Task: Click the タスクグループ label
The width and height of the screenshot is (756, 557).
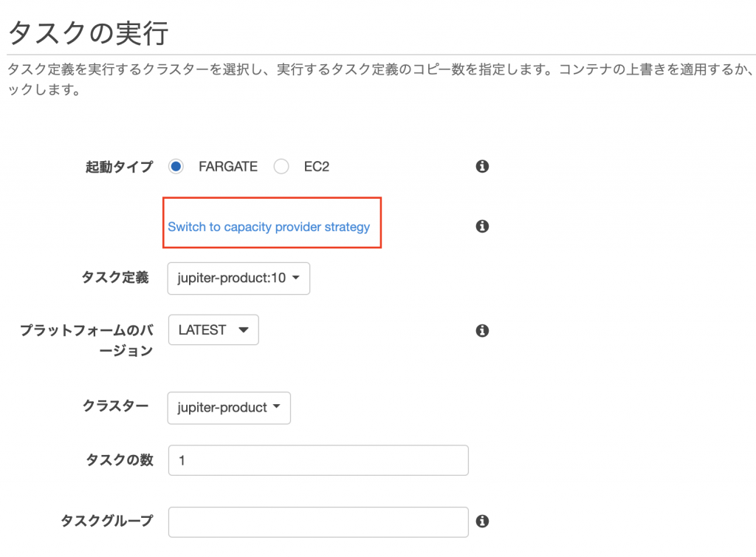Action: [x=107, y=521]
